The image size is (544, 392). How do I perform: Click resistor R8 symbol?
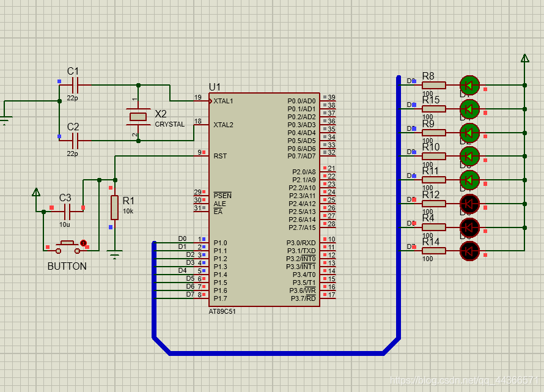434,85
